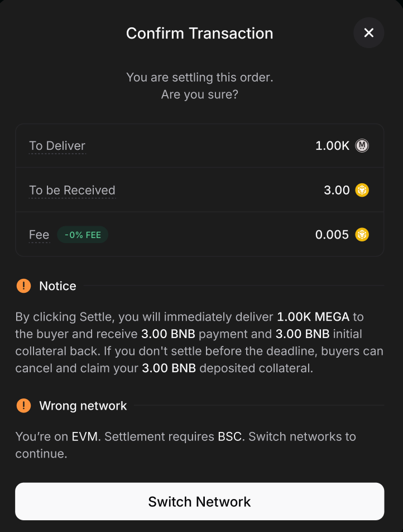The image size is (403, 532).
Task: Close the Confirm Transaction dialog
Action: coord(368,33)
